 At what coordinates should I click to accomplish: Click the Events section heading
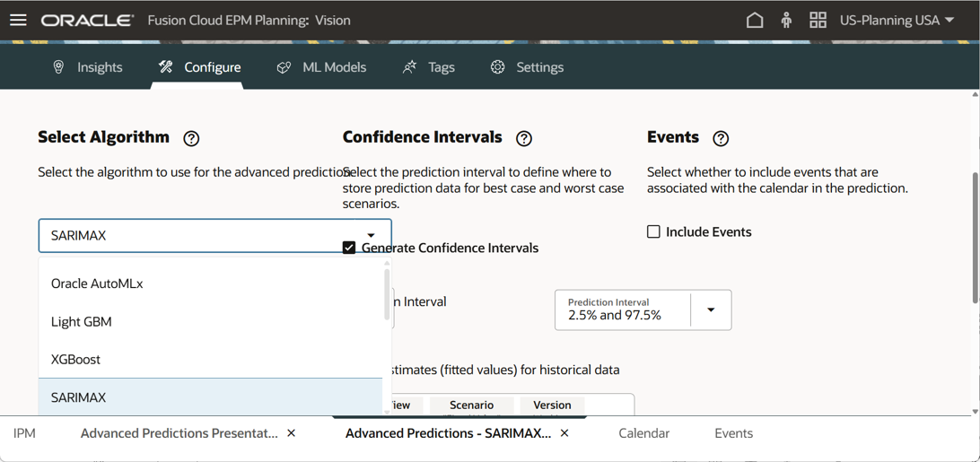click(673, 137)
